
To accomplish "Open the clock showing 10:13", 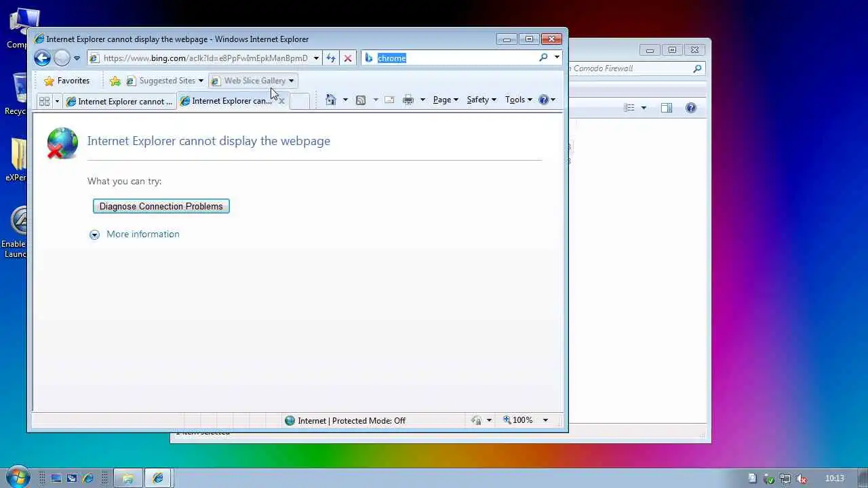I will pos(835,479).
